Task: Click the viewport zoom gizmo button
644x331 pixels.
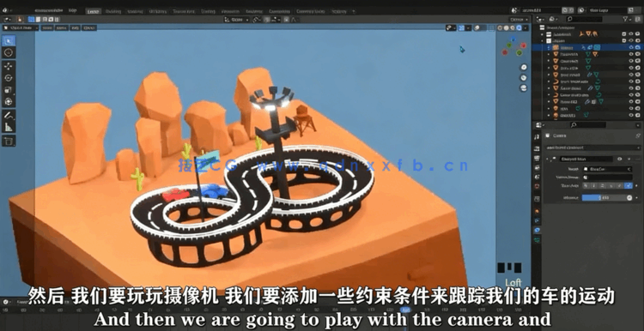Action: point(524,67)
